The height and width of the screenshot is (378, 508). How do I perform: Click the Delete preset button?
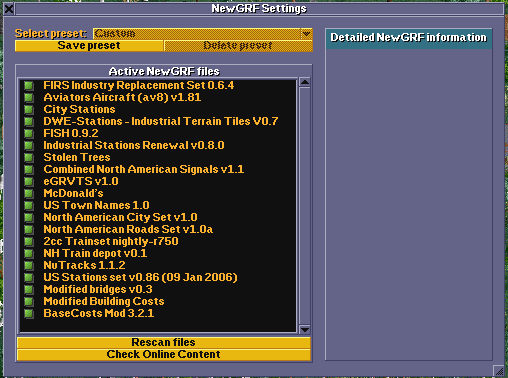(238, 46)
